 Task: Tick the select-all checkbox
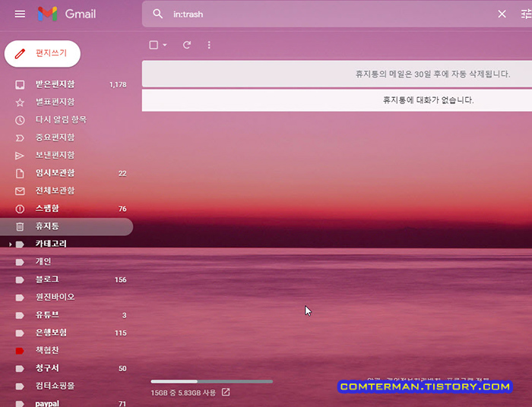click(x=154, y=45)
